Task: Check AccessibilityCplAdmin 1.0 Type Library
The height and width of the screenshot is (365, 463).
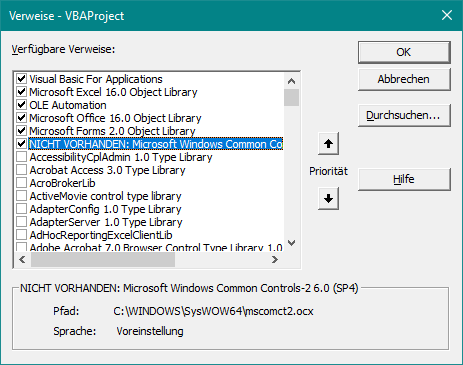Action: [22, 157]
